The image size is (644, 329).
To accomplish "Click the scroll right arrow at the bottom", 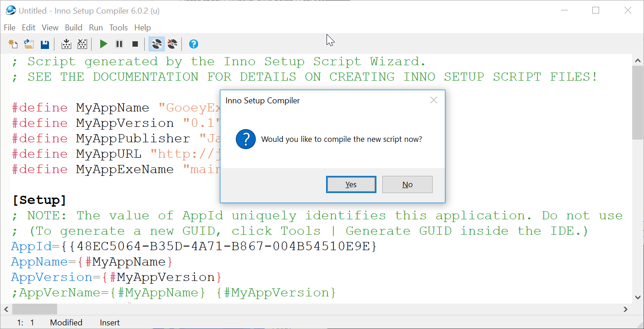I will point(626,309).
